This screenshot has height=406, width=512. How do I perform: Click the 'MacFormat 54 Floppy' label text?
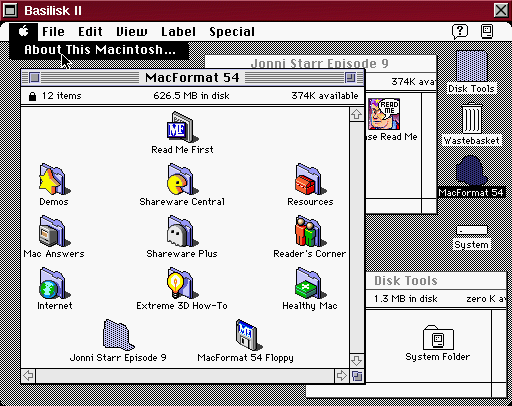tap(246, 358)
